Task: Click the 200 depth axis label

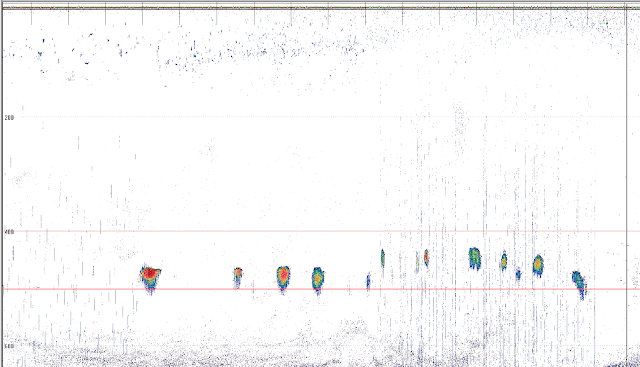Action: (9, 118)
